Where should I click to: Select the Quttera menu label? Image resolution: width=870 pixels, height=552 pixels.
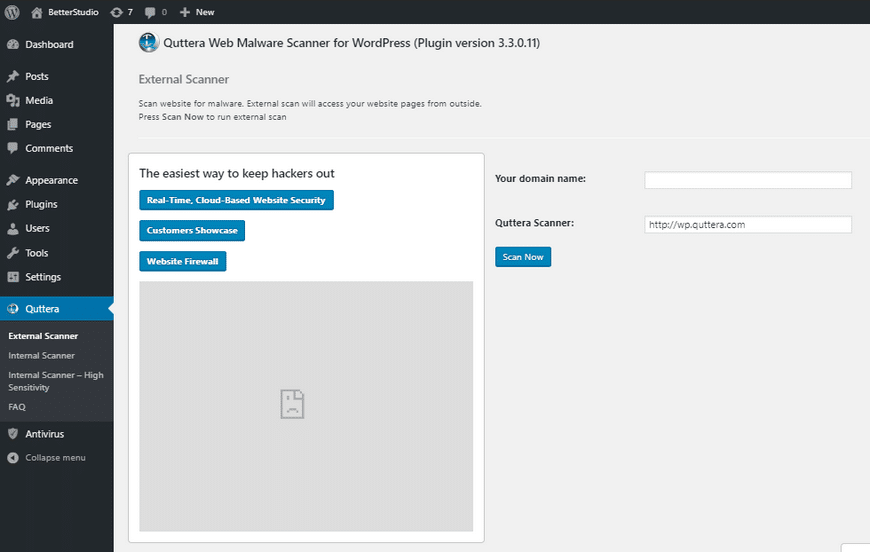pyautogui.click(x=42, y=309)
